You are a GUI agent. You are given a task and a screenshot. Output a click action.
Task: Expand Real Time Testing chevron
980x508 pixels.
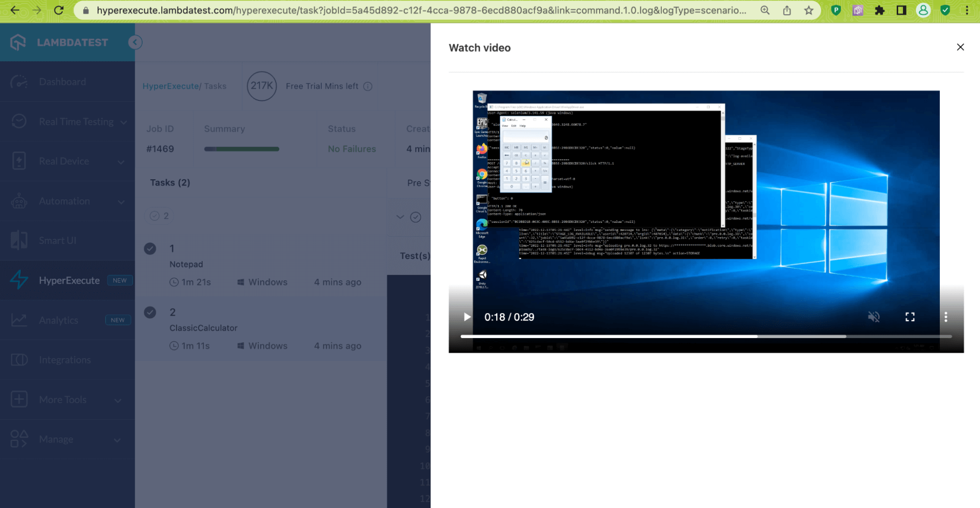tap(124, 122)
